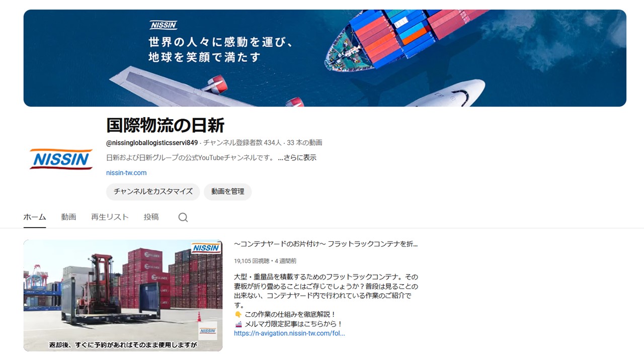Click NISSIN watermark on video thumbnail corner
The width and height of the screenshot is (644, 362).
pos(206,247)
